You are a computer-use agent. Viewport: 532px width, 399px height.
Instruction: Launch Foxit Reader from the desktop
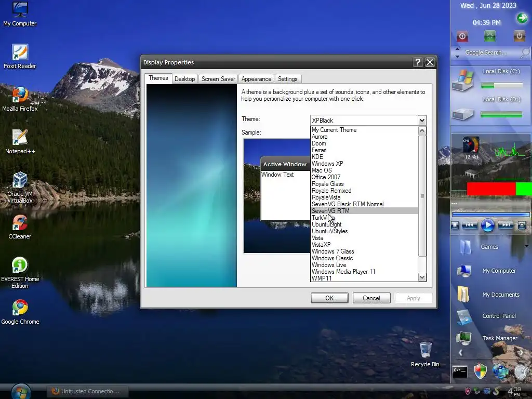[x=20, y=56]
